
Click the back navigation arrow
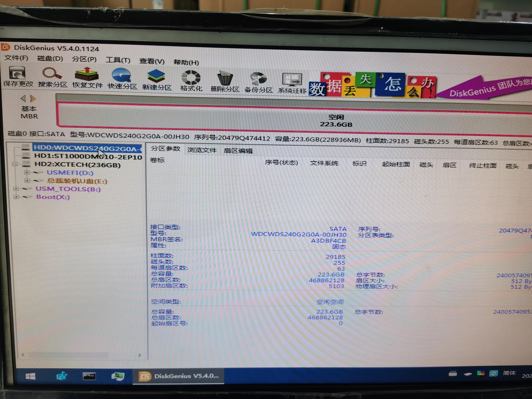click(x=23, y=98)
